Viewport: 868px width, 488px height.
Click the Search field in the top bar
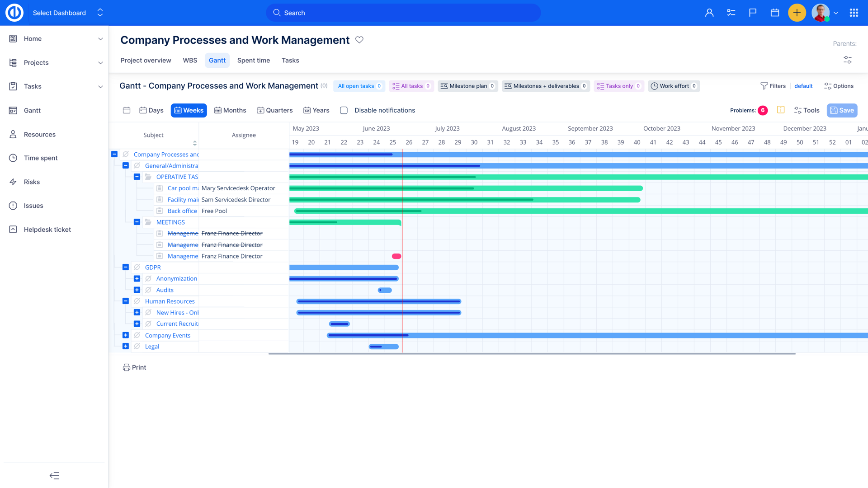[x=403, y=13]
